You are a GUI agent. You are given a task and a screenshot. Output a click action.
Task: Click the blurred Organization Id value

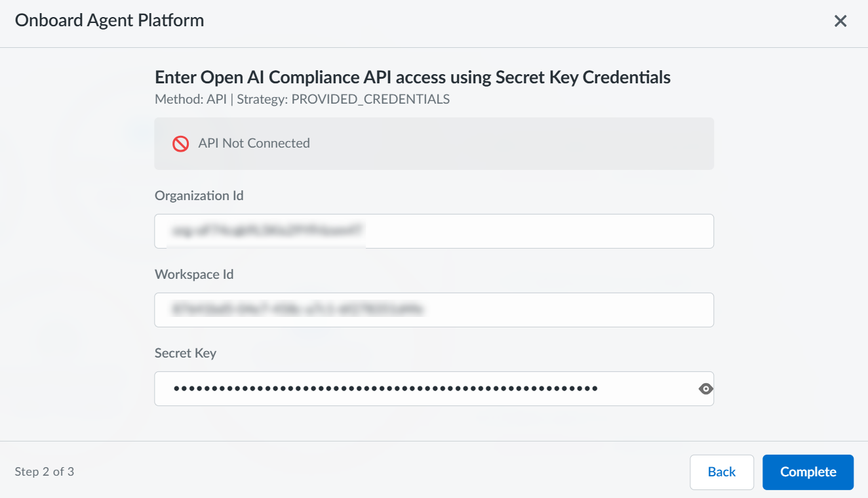click(267, 230)
